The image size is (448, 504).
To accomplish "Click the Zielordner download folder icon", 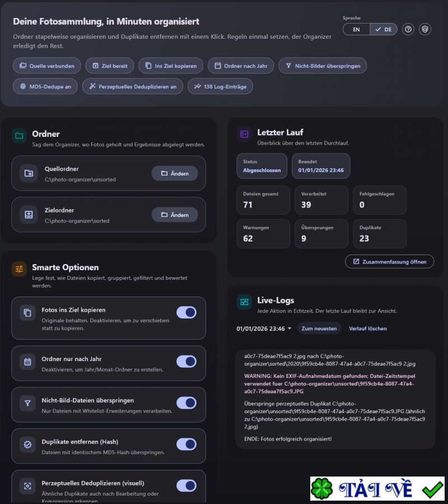I will click(x=28, y=215).
